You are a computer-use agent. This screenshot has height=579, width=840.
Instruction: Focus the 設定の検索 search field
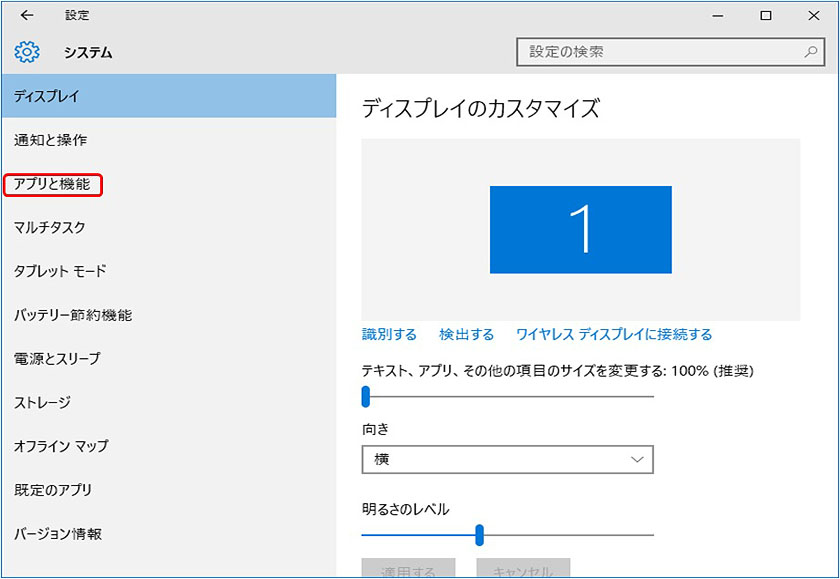coord(670,52)
